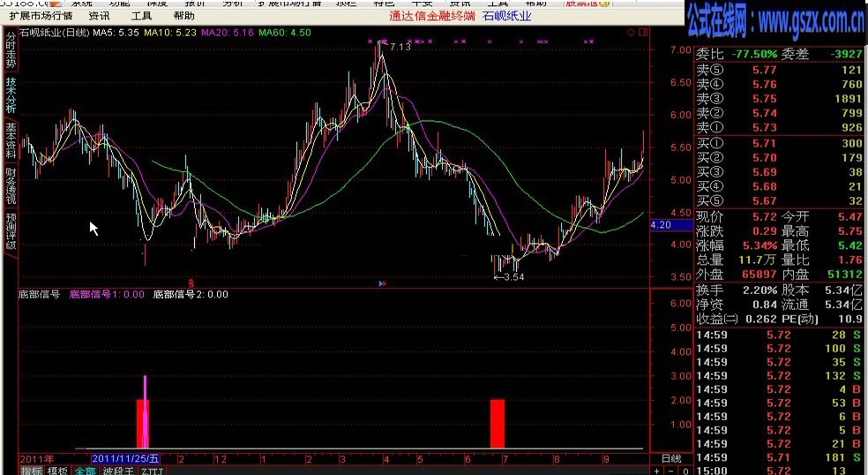Screen dimensions: 868x475
Task: Open the 扩展市场行情 menu
Action: (41, 16)
